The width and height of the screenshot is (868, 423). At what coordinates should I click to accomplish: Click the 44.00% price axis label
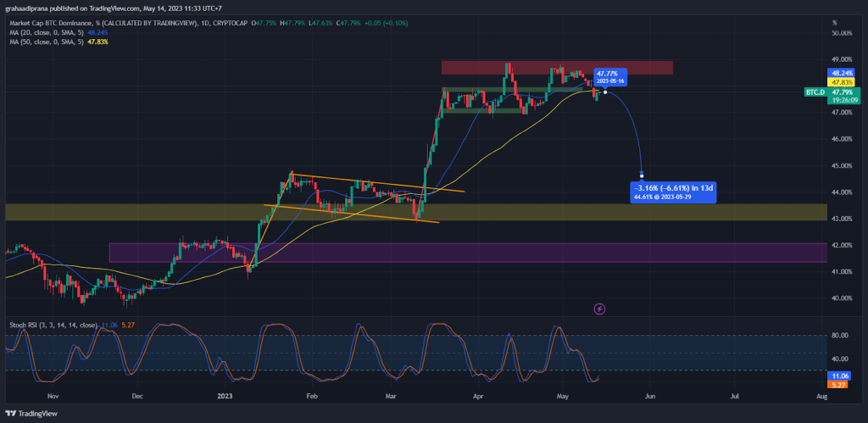tap(842, 192)
